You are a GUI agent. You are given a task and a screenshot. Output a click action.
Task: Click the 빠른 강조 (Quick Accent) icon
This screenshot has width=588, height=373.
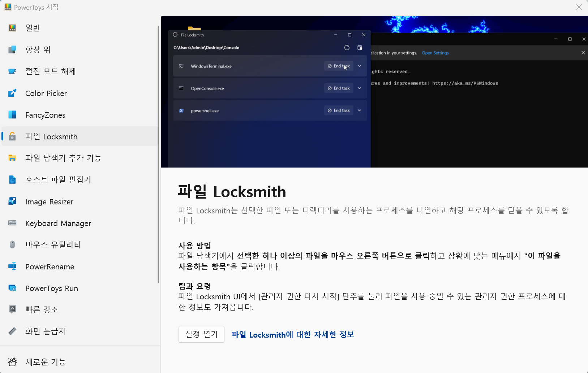(x=12, y=309)
